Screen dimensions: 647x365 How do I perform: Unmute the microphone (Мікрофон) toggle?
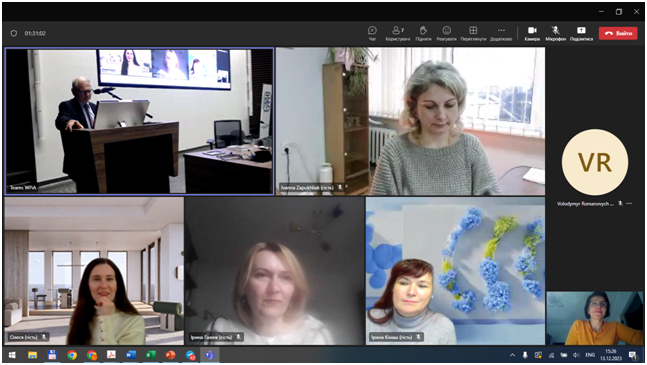pos(555,33)
